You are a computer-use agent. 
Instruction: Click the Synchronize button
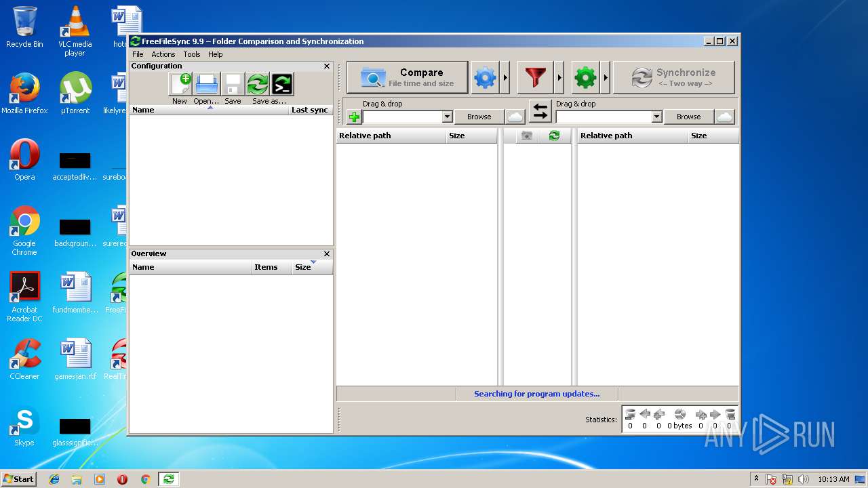[674, 78]
